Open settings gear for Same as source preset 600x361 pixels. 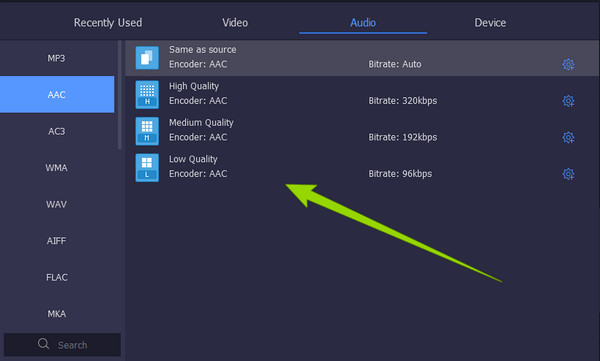tap(568, 64)
